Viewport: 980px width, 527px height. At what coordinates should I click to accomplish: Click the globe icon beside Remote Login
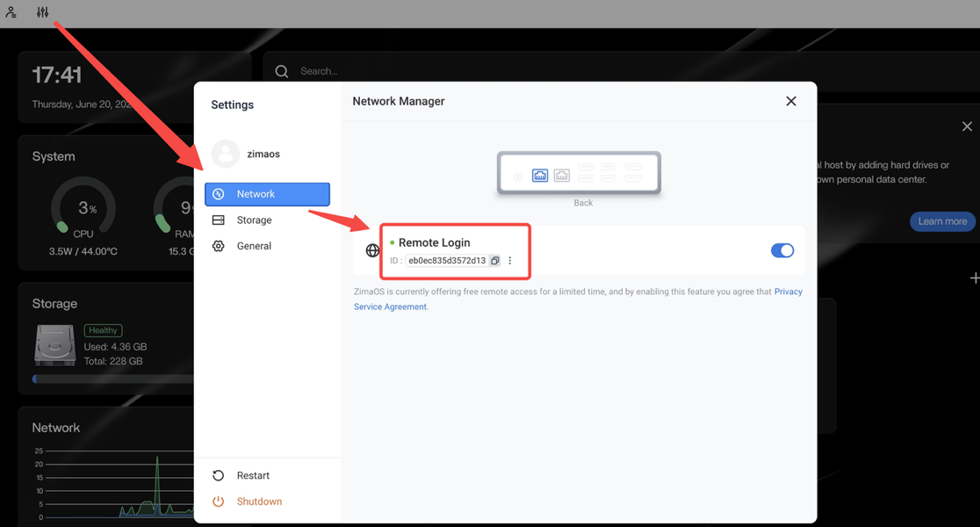tap(372, 251)
